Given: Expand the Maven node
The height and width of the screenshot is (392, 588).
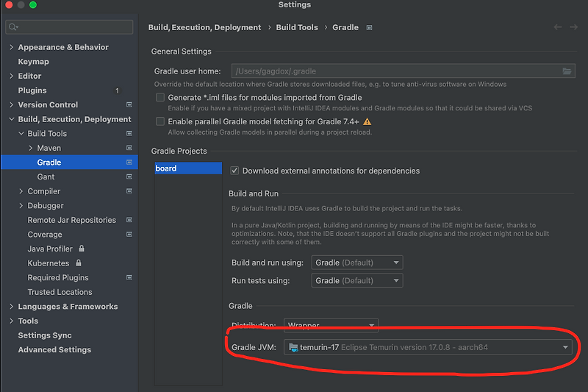Looking at the screenshot, I should [x=30, y=148].
